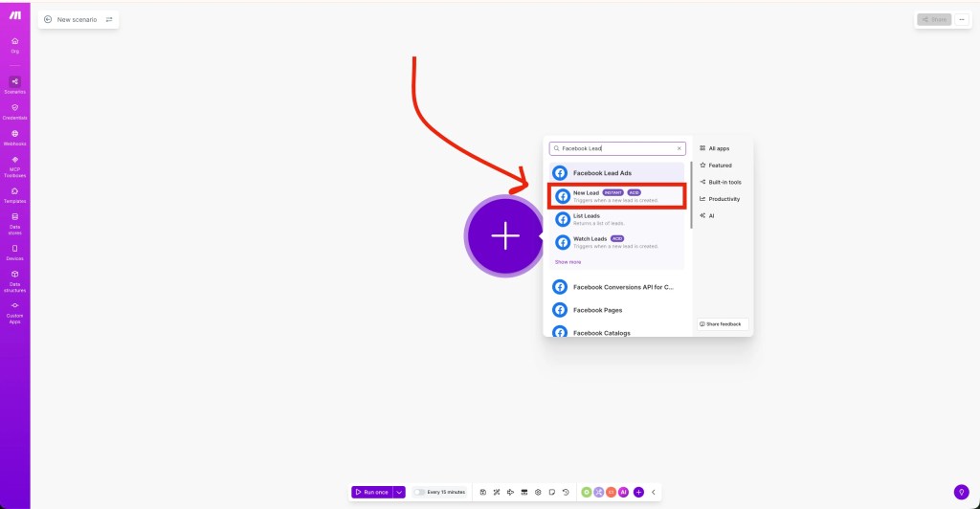This screenshot has height=509, width=980.
Task: Open the Data stores sidebar icon
Action: [x=14, y=220]
